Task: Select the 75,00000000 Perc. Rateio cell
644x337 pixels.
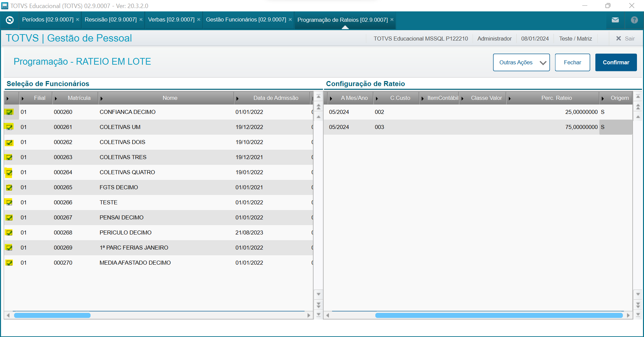Action: click(x=581, y=127)
